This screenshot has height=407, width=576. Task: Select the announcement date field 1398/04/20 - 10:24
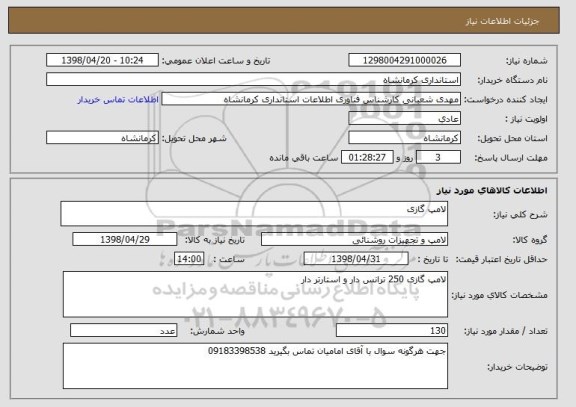click(102, 60)
